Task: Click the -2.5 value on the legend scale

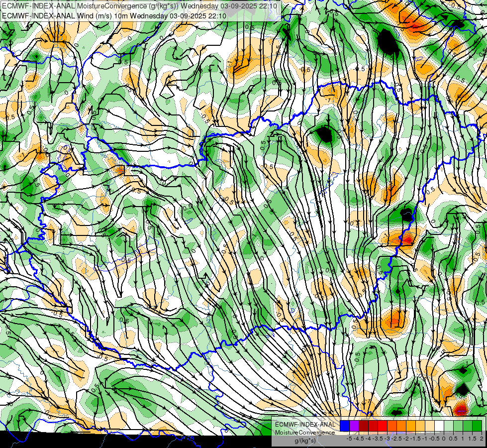Action: click(396, 439)
